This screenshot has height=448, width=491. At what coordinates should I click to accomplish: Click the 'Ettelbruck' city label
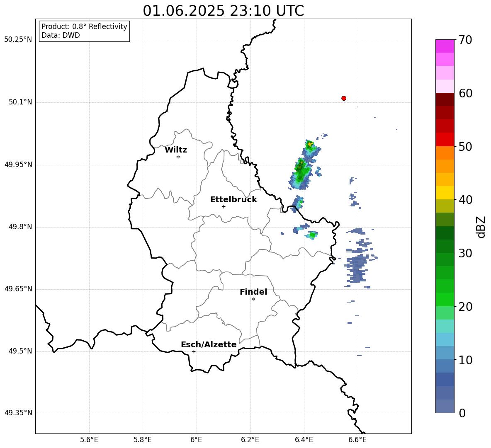click(233, 200)
